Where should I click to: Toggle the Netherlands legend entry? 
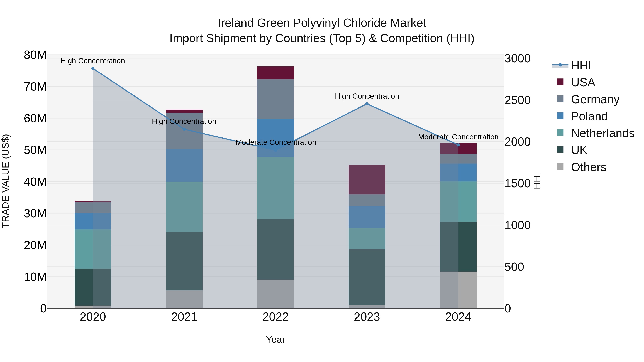point(596,133)
